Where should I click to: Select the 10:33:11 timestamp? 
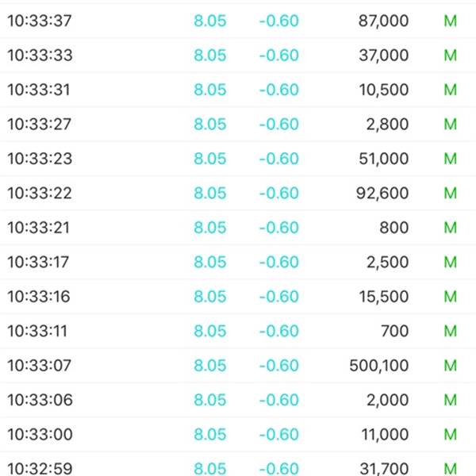point(37,331)
